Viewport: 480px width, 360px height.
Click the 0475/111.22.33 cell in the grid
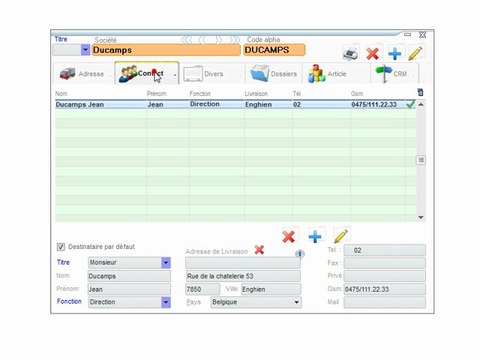coord(378,104)
